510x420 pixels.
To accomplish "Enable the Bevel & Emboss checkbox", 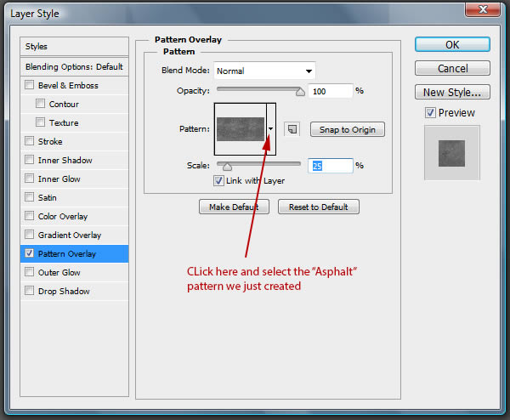I will point(29,85).
